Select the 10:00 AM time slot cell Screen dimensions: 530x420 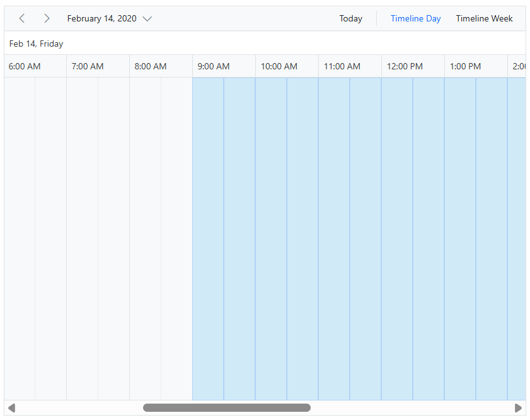(271, 239)
